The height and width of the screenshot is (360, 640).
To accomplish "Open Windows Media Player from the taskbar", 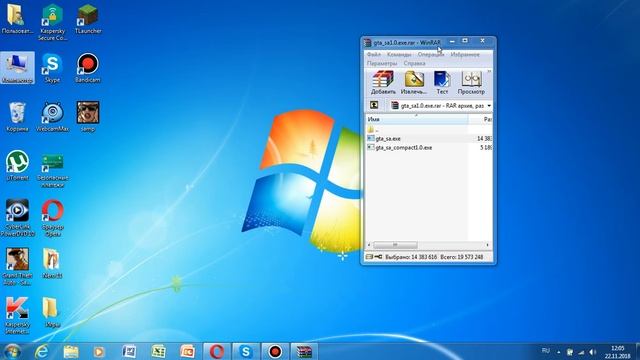I will click(99, 351).
